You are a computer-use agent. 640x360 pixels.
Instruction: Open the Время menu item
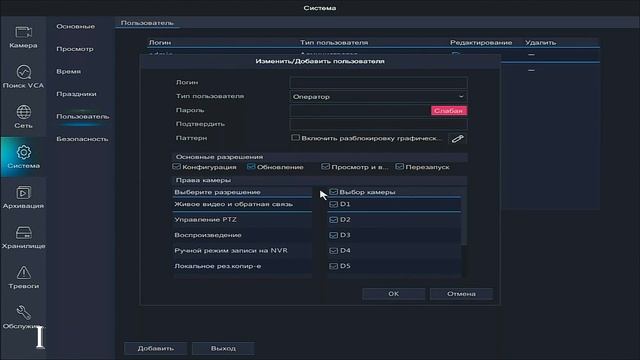tap(68, 71)
